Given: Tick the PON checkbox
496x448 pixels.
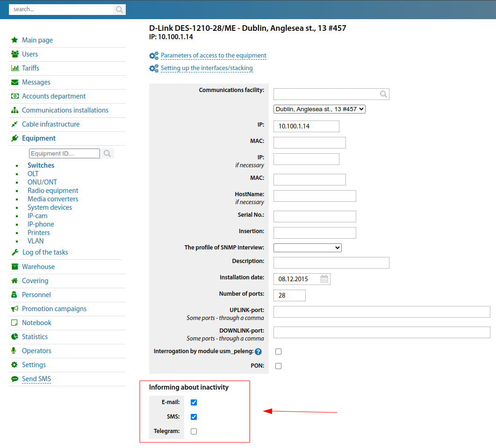Looking at the screenshot, I should click(x=278, y=366).
